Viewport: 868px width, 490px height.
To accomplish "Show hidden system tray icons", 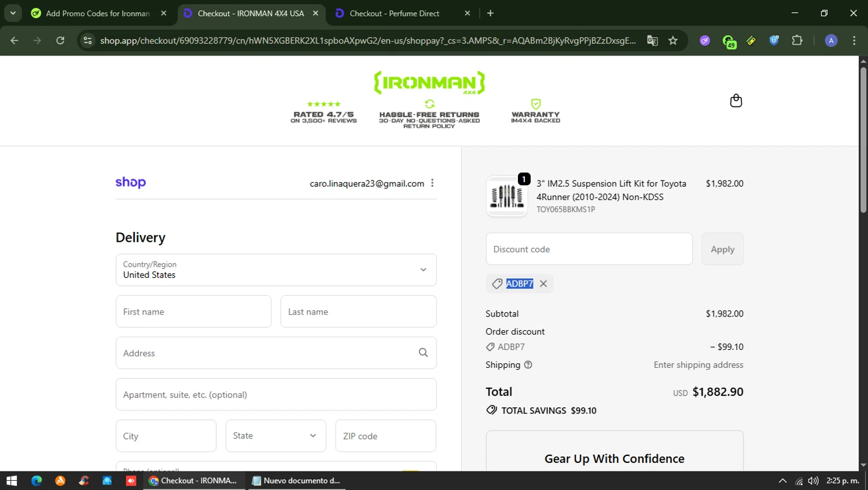I will tap(782, 481).
